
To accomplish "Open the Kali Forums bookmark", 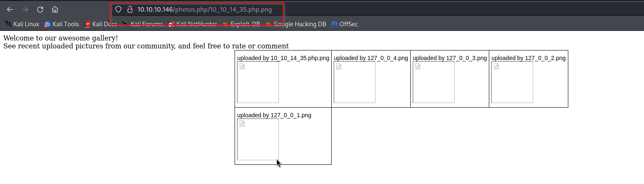I will click(143, 24).
